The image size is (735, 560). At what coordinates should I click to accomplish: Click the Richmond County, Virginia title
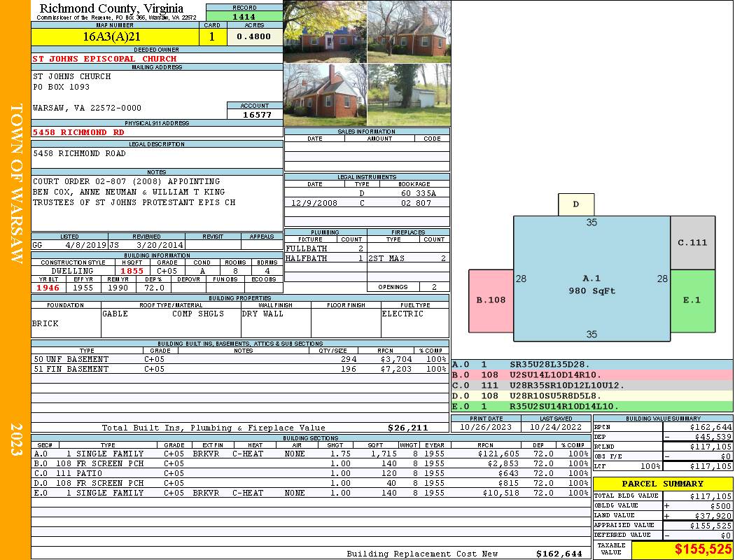point(111,8)
